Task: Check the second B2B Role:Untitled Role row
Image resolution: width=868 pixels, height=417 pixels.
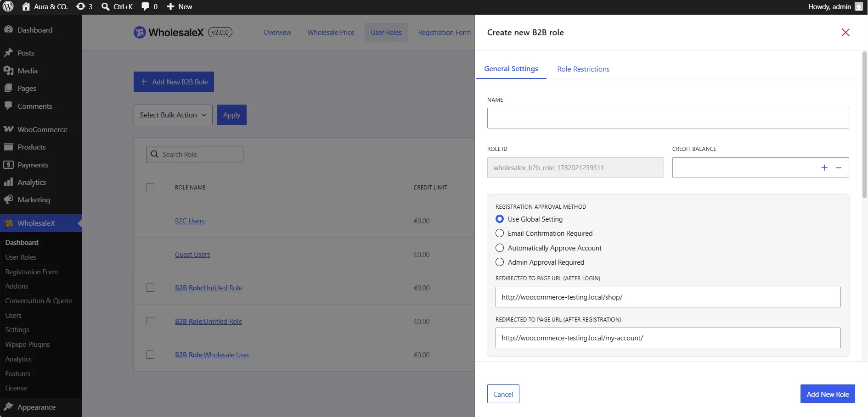Action: coord(150,321)
